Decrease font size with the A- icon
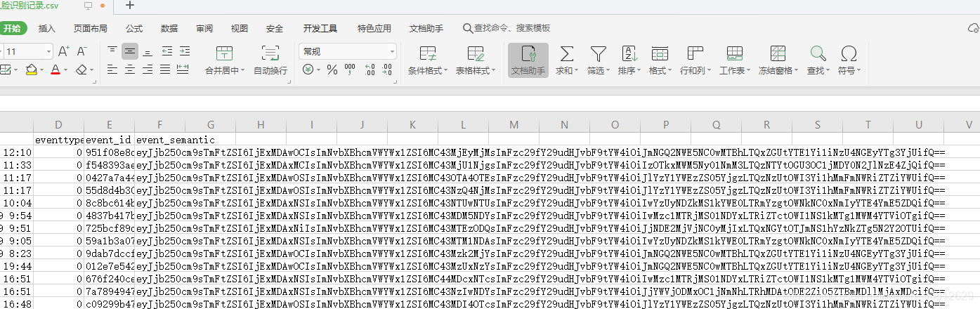The height and width of the screenshot is (309, 980). (x=81, y=51)
